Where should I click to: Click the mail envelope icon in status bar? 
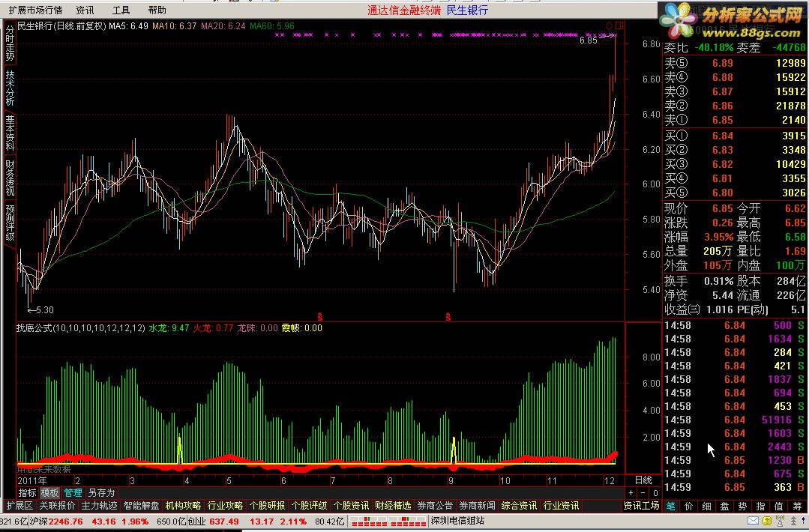(x=753, y=522)
